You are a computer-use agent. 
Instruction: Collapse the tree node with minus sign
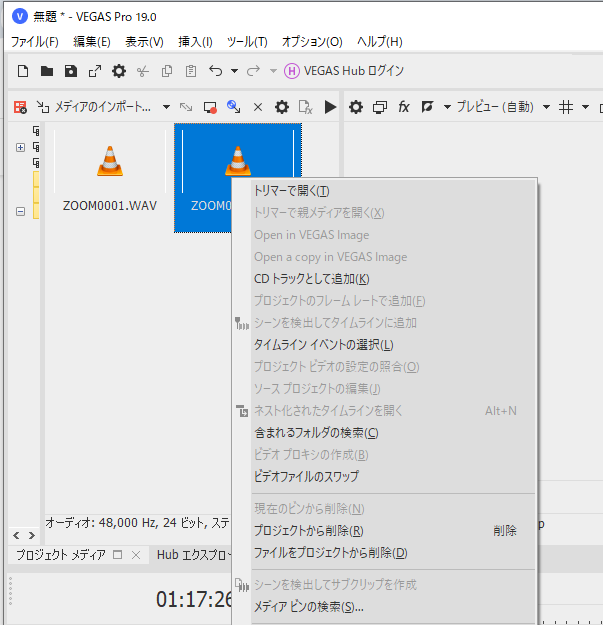tap(20, 211)
